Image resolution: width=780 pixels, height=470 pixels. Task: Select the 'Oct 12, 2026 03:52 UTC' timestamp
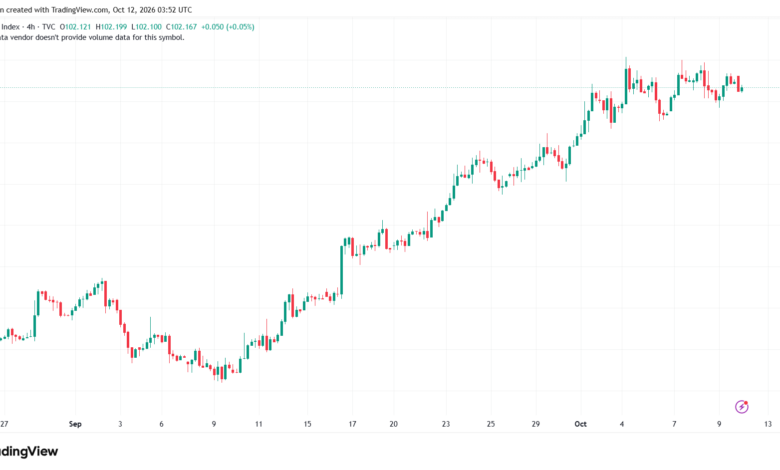pos(152,10)
